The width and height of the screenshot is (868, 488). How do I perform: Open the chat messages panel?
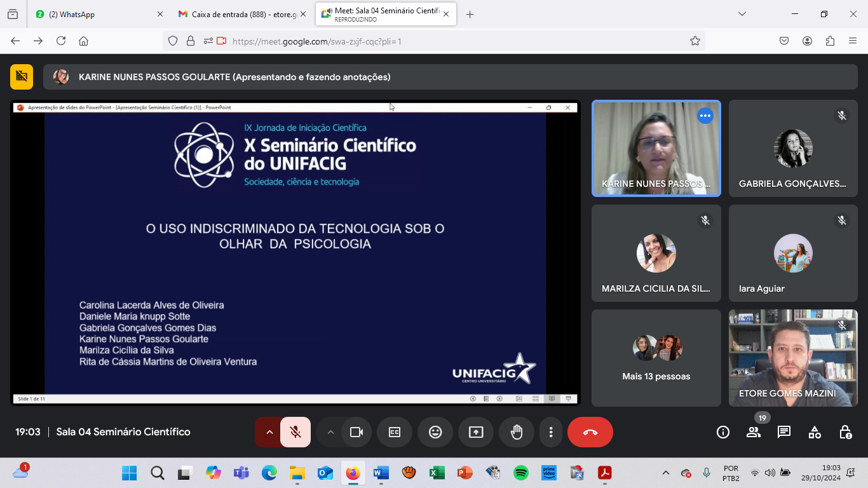tap(784, 432)
